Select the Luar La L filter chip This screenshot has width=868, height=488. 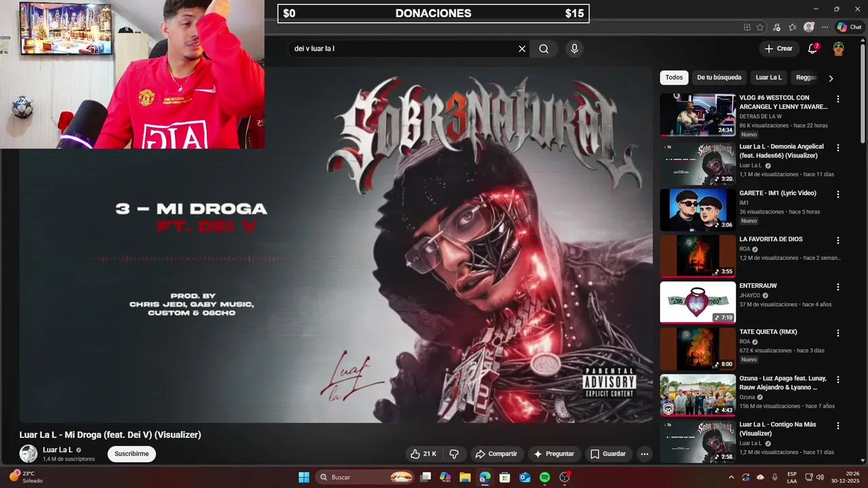[769, 77]
